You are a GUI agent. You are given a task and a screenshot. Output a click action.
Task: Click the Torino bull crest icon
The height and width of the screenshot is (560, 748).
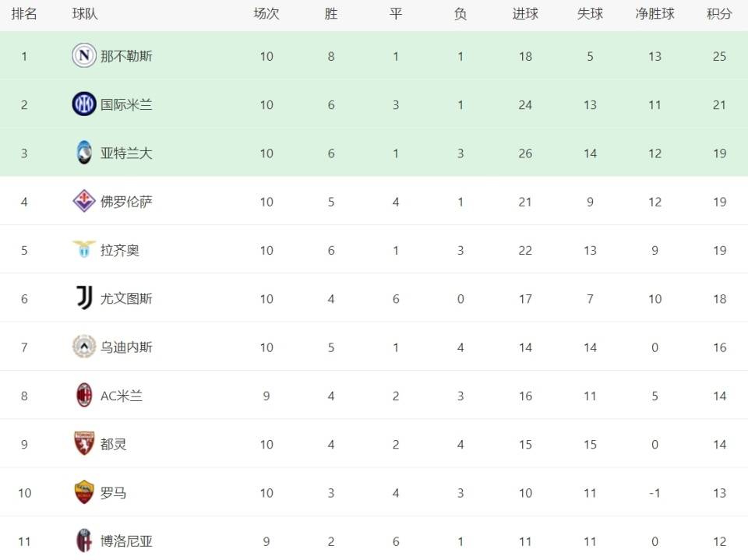84,444
